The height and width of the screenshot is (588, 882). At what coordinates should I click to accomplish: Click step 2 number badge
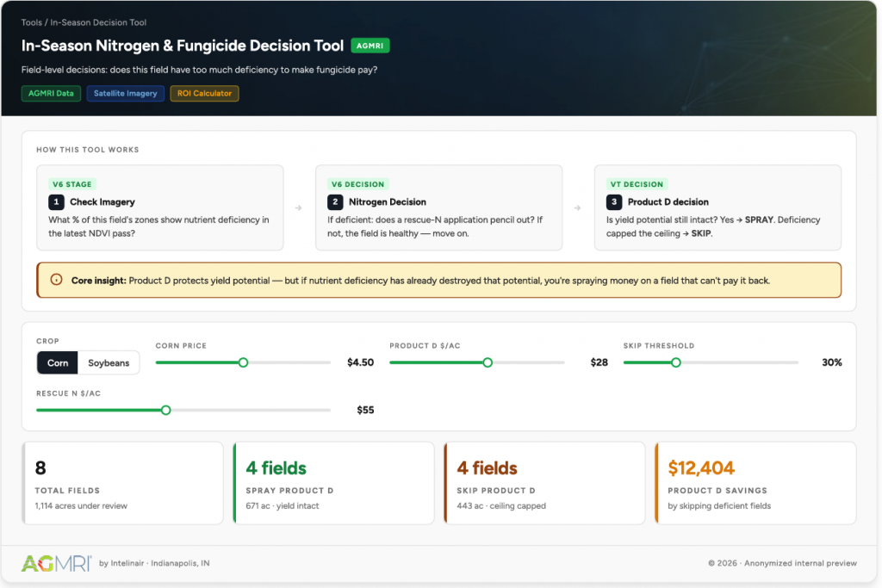coord(335,202)
